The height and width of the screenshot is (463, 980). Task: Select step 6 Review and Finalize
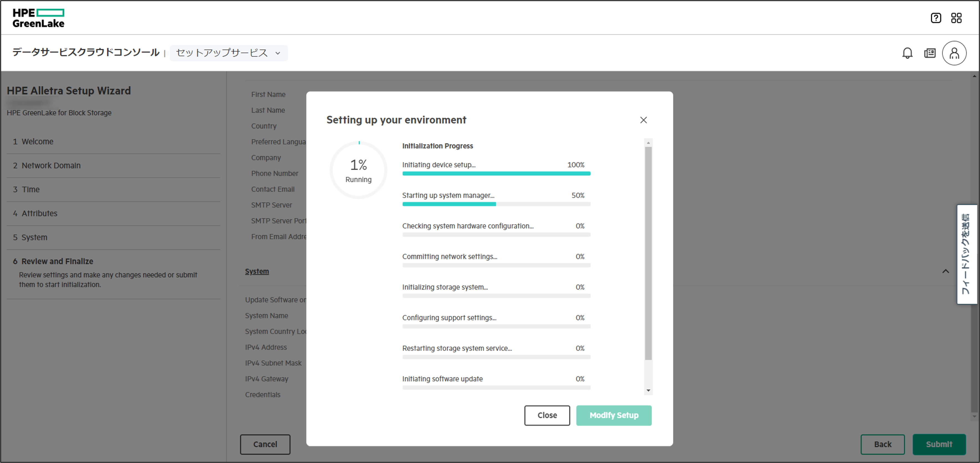[x=113, y=274]
